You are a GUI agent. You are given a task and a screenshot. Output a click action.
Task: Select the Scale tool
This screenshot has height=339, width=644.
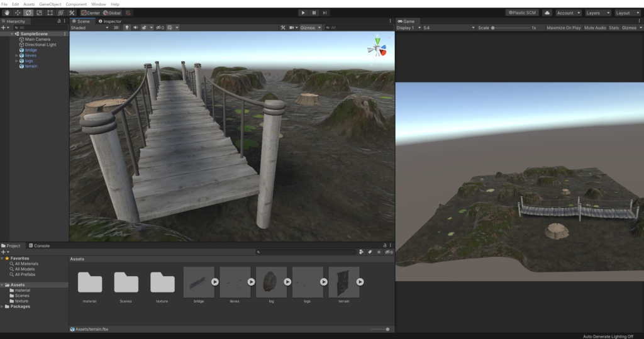39,13
